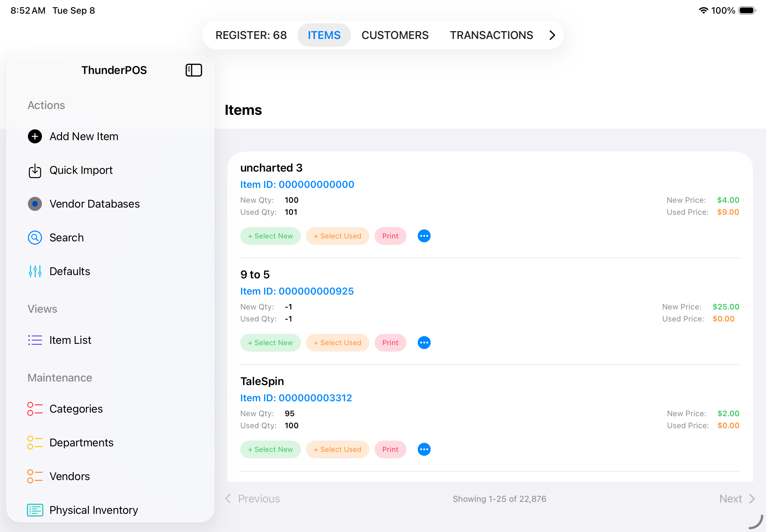Switch to the CUSTOMERS tab
The height and width of the screenshot is (532, 766).
(395, 35)
